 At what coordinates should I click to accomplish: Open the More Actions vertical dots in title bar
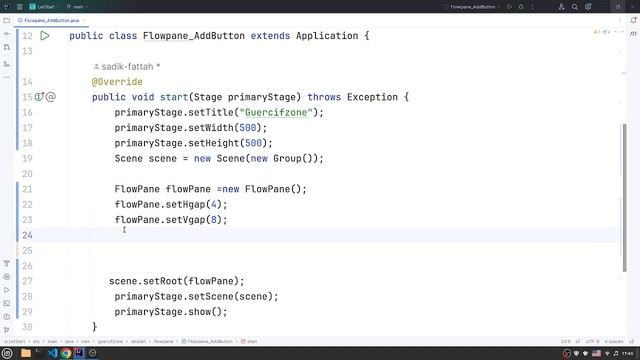(532, 7)
